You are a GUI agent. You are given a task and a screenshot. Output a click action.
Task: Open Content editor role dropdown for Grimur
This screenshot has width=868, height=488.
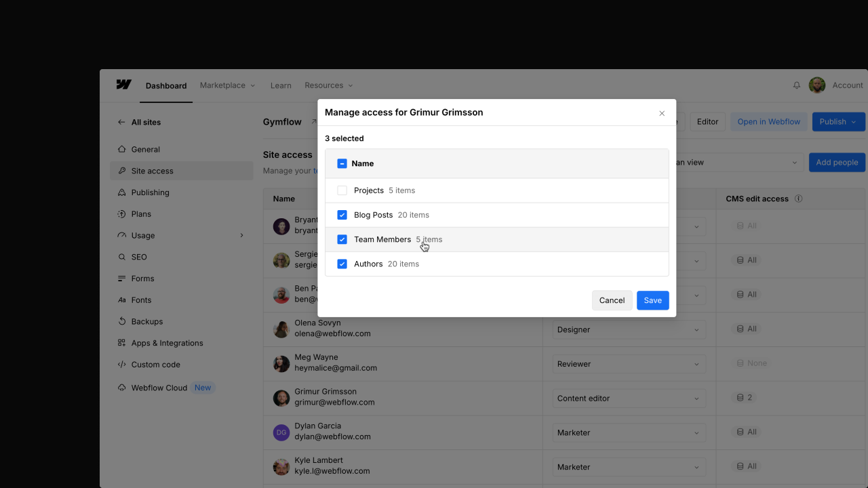click(629, 399)
